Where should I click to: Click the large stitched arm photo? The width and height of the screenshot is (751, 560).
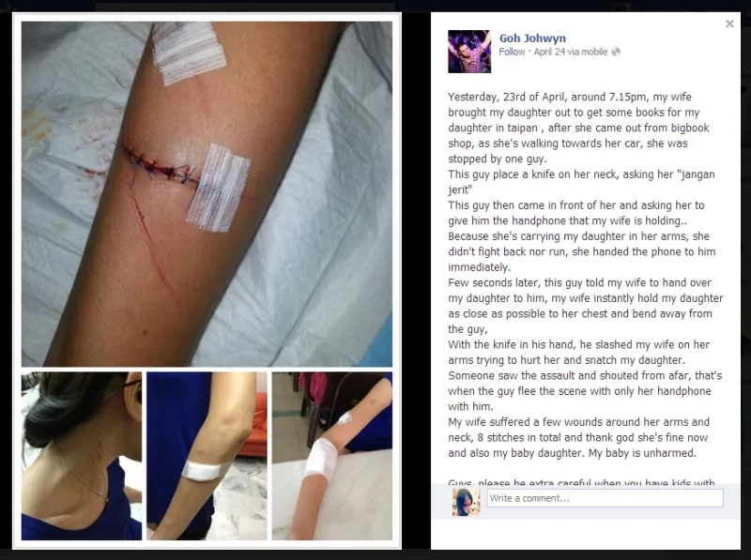(x=207, y=194)
